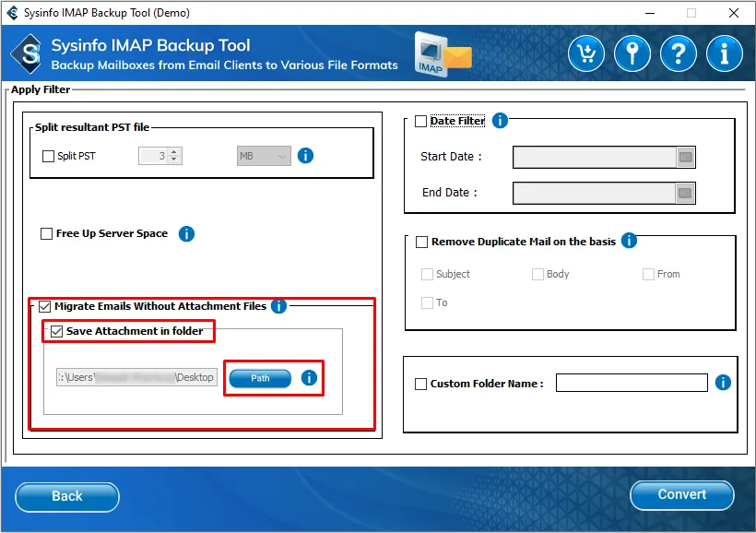The image size is (756, 533).
Task: Show info for Remove Duplicate Mail
Action: (629, 240)
